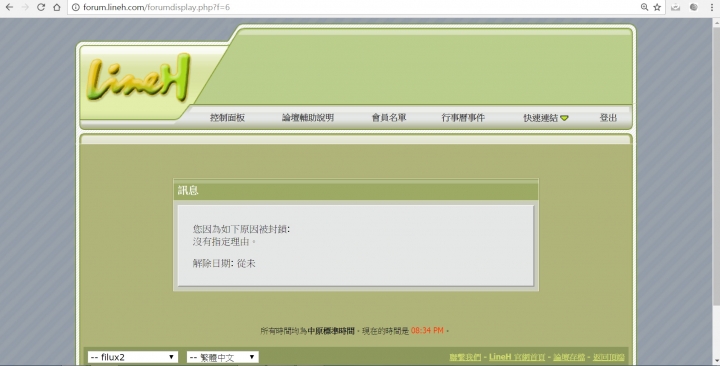
Task: Reload the page with the refresh icon
Action: click(x=41, y=7)
